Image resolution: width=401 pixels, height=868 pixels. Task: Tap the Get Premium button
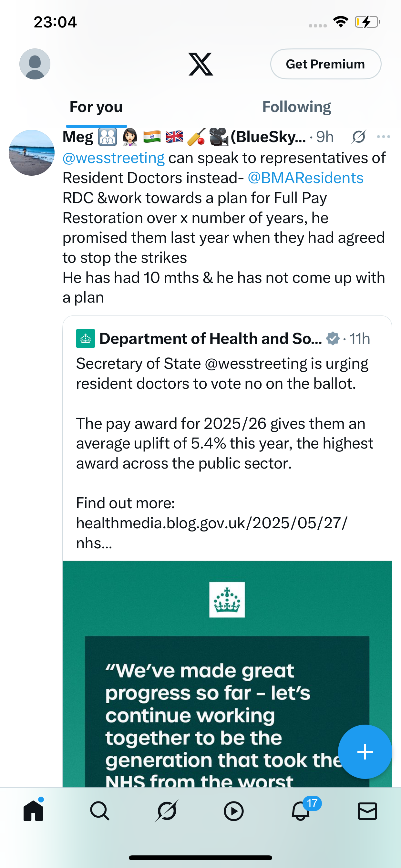tap(325, 64)
